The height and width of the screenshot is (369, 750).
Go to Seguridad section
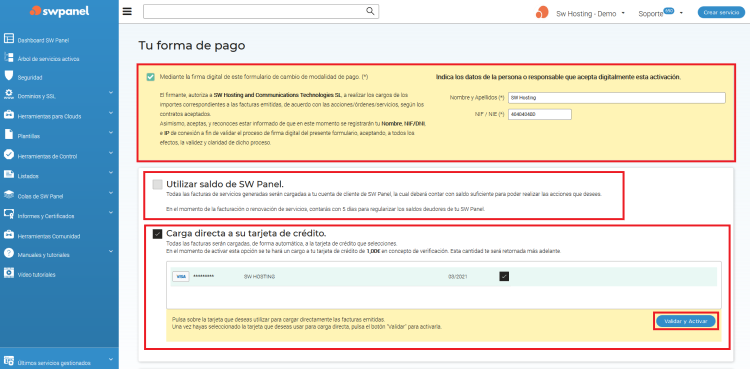point(30,78)
